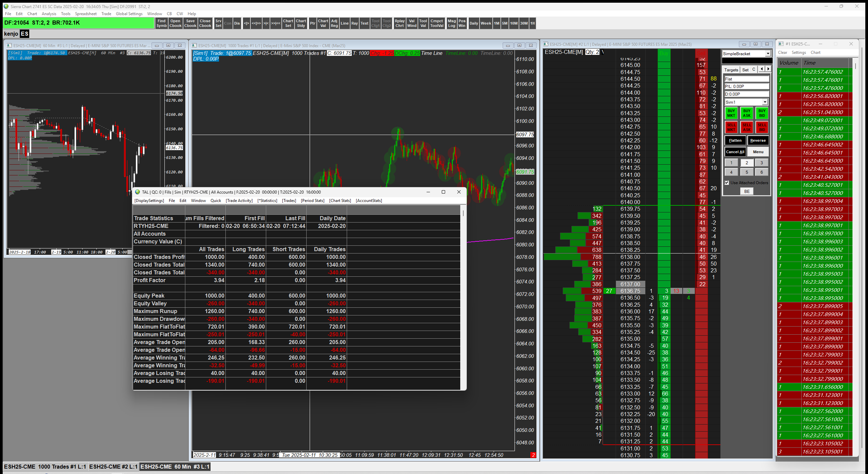Toggle Use Attached Orders checkbox
Image resolution: width=868 pixels, height=474 pixels.
click(727, 183)
